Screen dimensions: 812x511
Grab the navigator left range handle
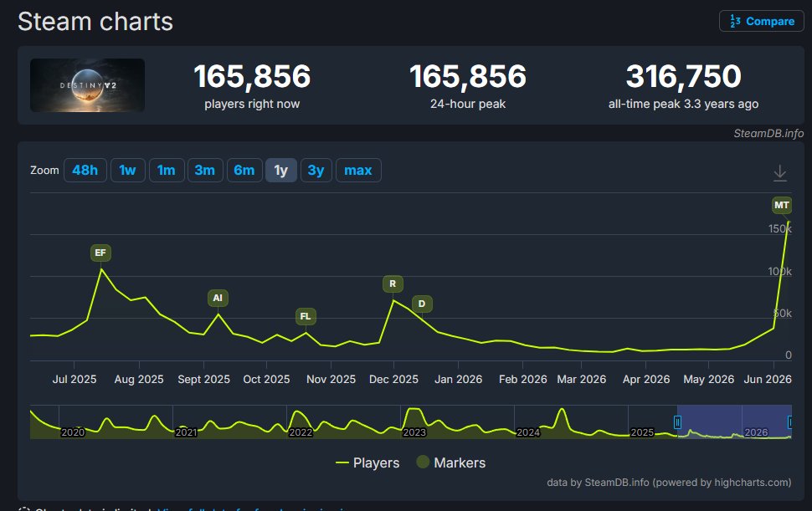[x=677, y=422]
